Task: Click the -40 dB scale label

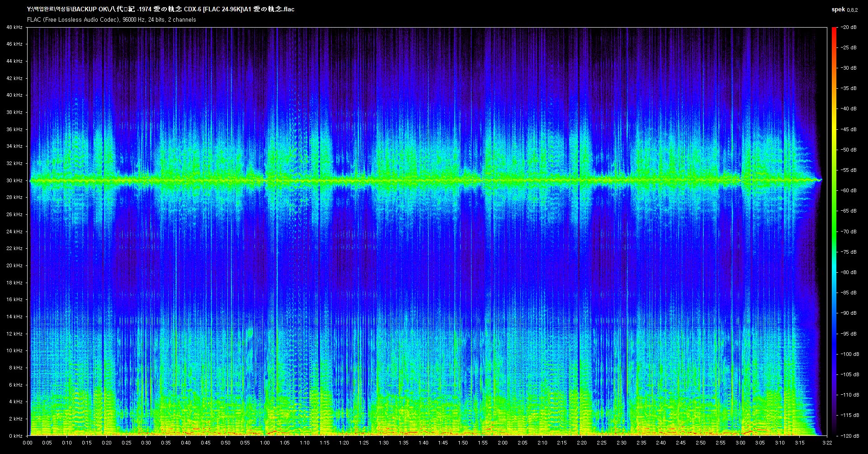Action: [x=849, y=109]
